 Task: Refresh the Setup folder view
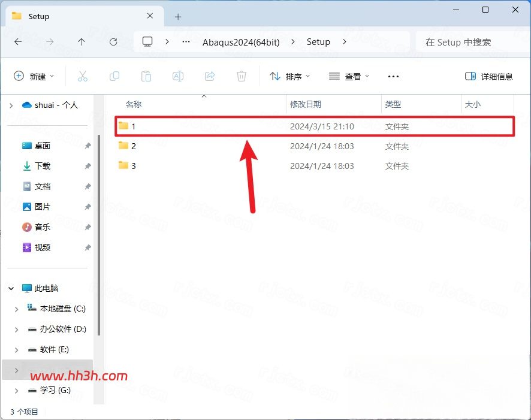coord(113,42)
